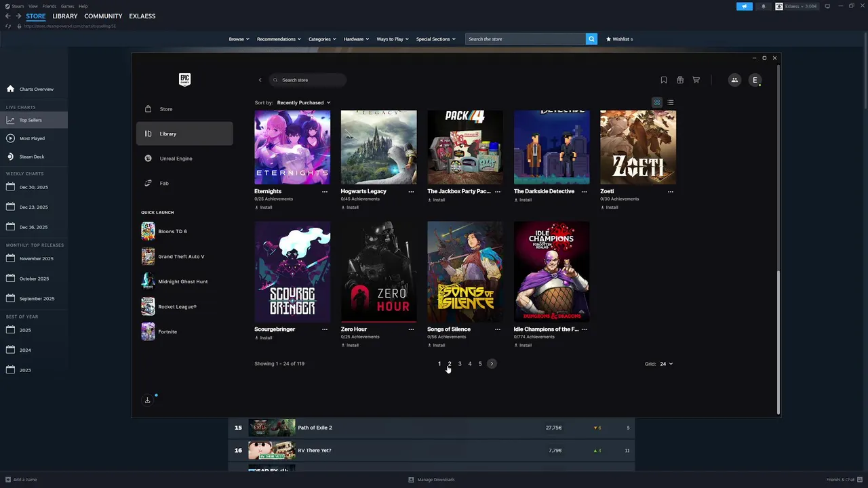Switch the library to list view
868x488 pixels.
point(671,102)
